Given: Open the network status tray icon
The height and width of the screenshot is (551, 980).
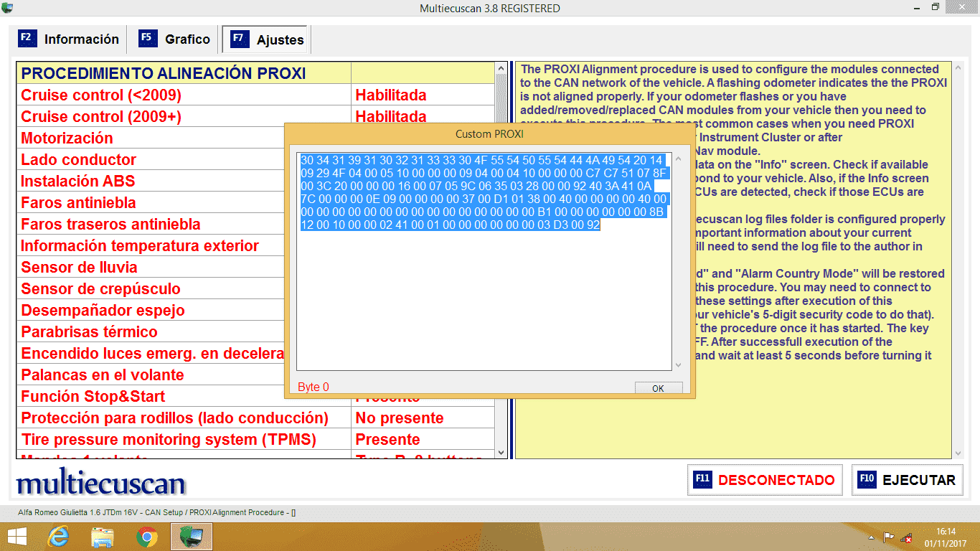Looking at the screenshot, I should (906, 537).
